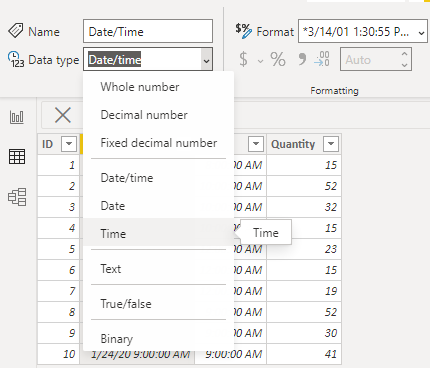This screenshot has height=368, width=430.
Task: Click the Format dollar-percent brush icon
Action: click(x=244, y=31)
